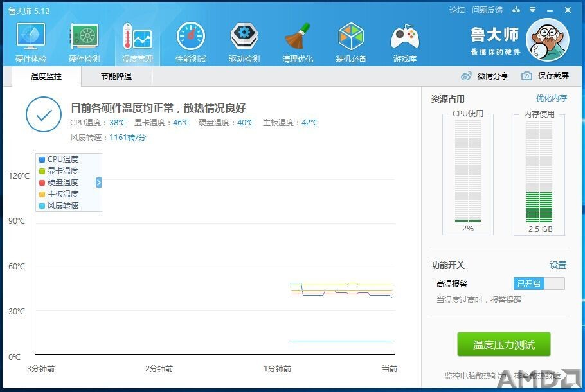Select 温度管理 temperature management icon
Image resolution: width=585 pixels, height=392 pixels.
click(138, 37)
